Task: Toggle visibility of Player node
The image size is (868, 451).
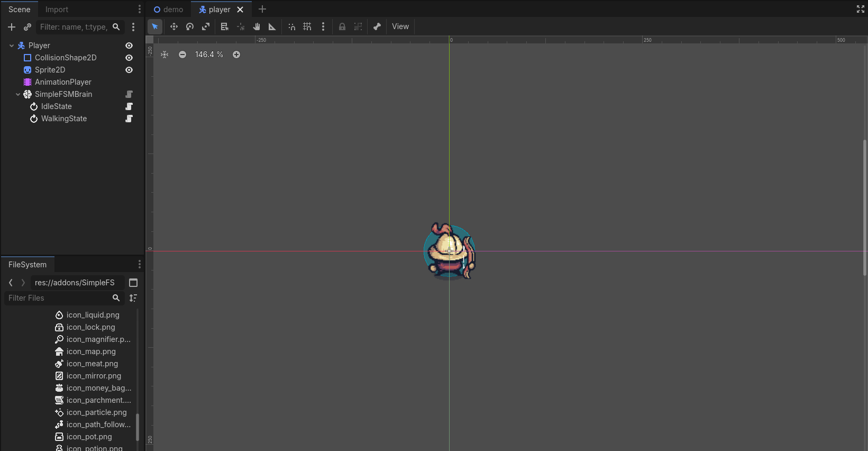Action: pos(129,46)
